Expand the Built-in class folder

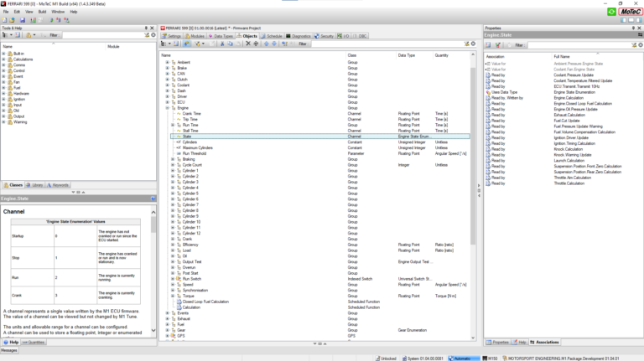click(x=3, y=54)
